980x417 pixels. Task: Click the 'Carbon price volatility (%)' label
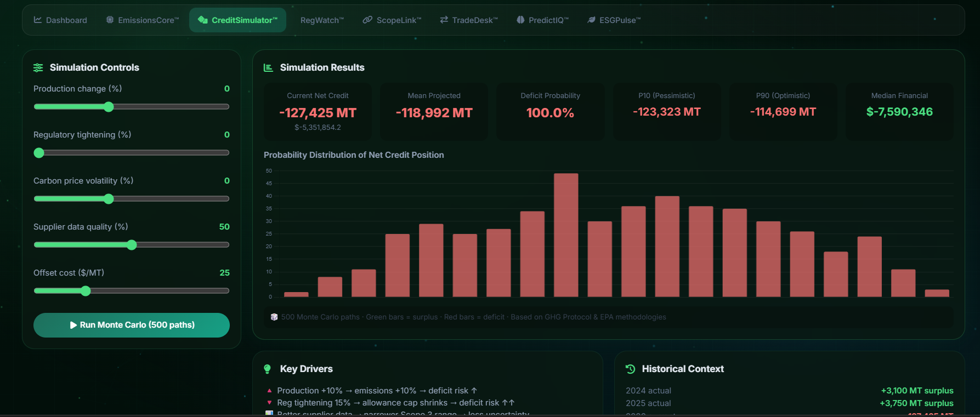pos(83,181)
